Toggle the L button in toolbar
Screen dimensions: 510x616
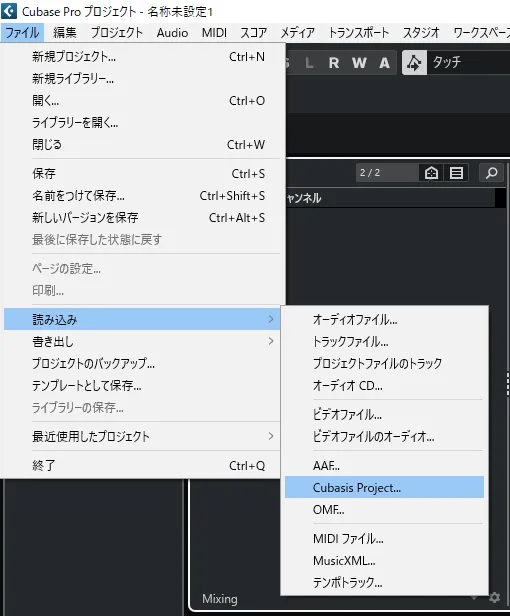(x=309, y=63)
